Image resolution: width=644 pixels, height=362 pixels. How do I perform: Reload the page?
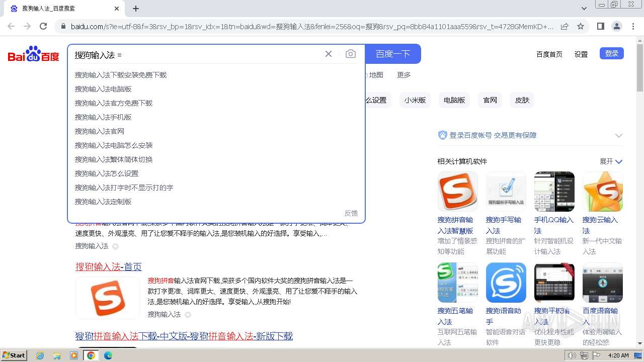pyautogui.click(x=43, y=26)
